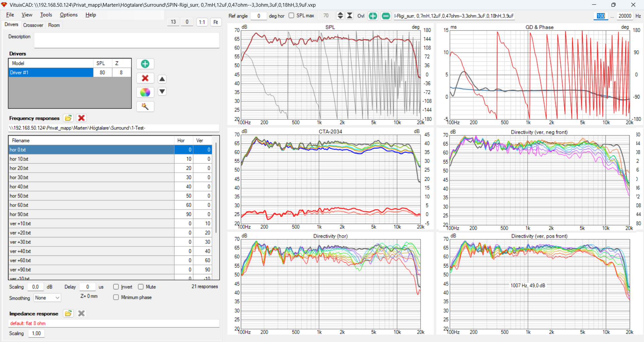Click the Ref angle input field
This screenshot has height=342, width=644.
[x=259, y=16]
